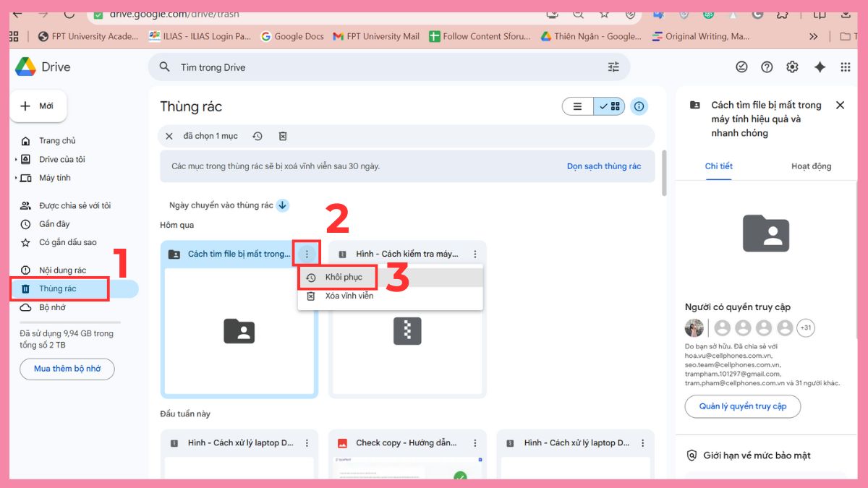Open the 'FPT University Acade...' bookmark
This screenshot has width=868, height=488.
88,36
